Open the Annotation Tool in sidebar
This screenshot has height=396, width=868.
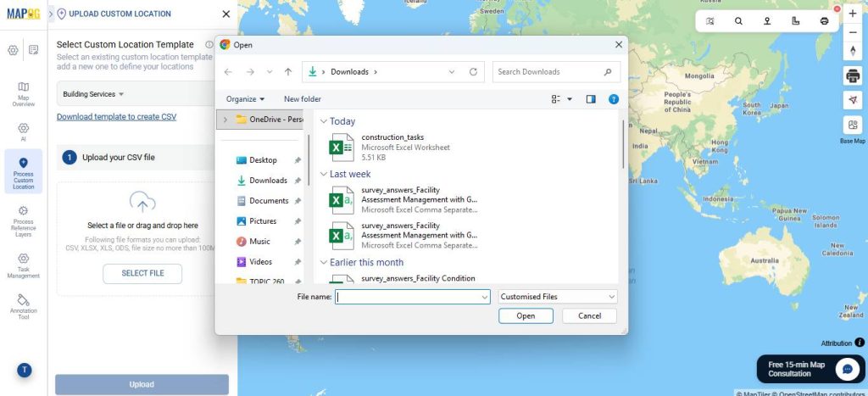pyautogui.click(x=23, y=307)
